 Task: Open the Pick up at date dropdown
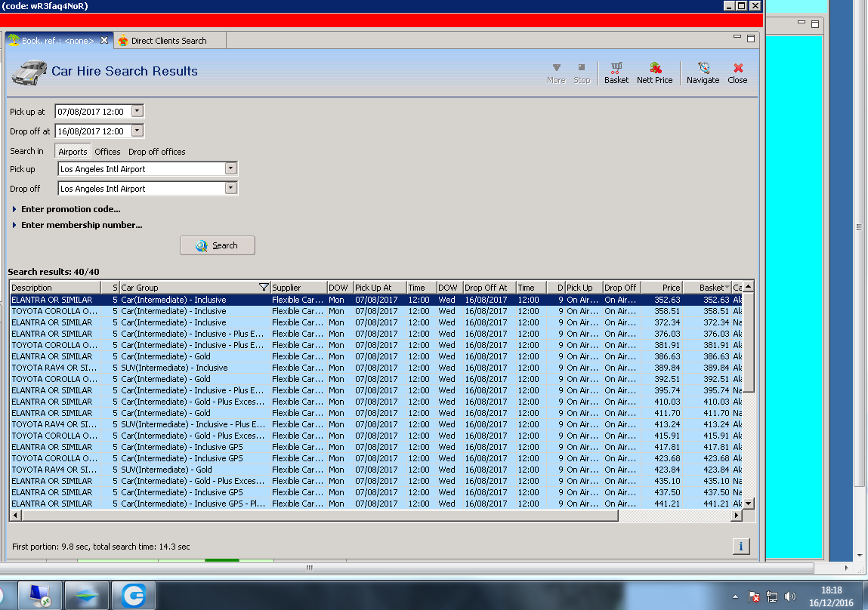(137, 111)
